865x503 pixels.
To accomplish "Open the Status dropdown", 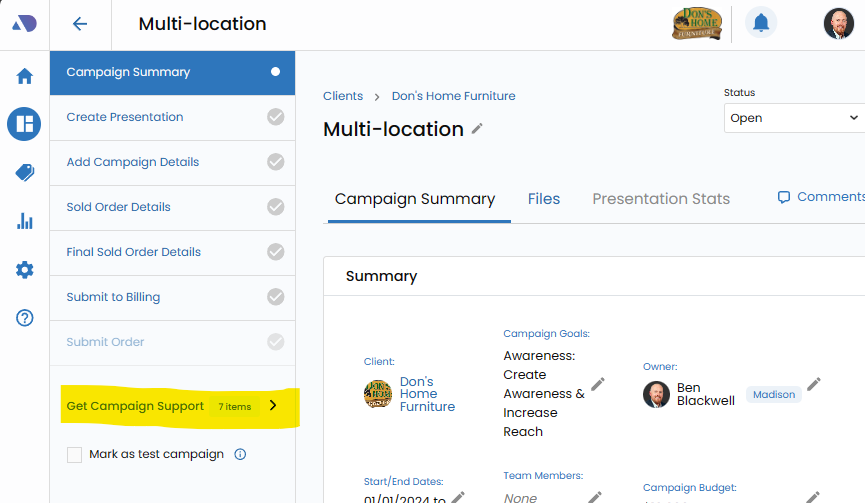I will (794, 118).
